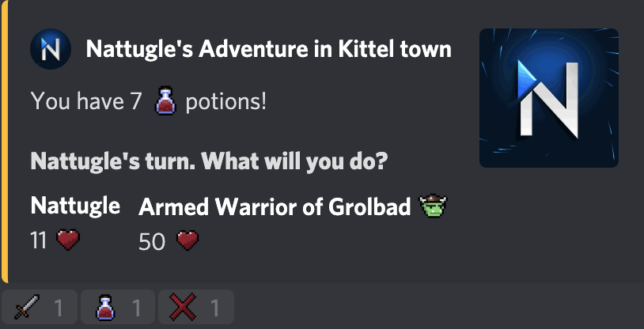644x329 pixels.
Task: Click the "Armed Warrior of Grolbad" field name
Action: point(275,207)
